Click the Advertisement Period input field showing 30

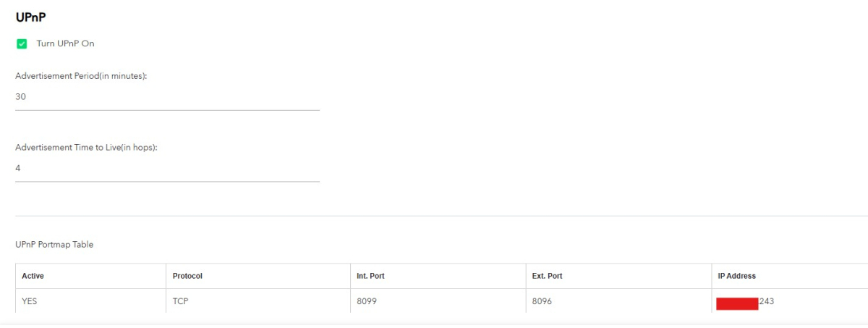click(167, 96)
